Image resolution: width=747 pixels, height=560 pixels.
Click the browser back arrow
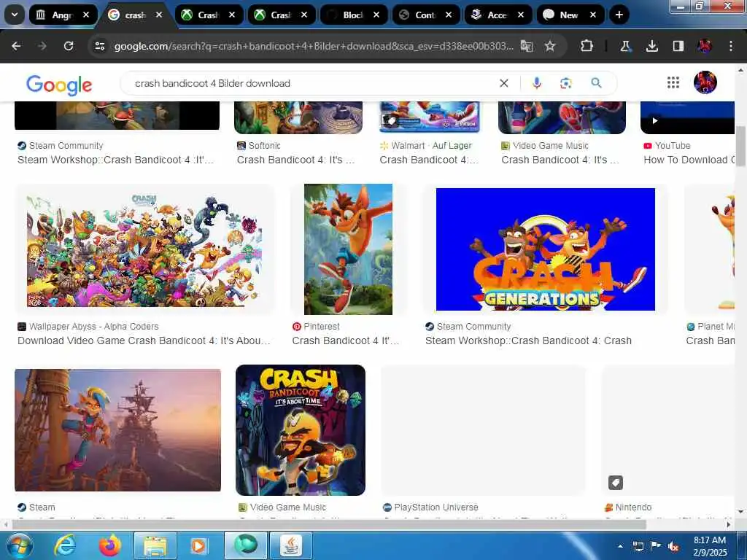point(16,46)
